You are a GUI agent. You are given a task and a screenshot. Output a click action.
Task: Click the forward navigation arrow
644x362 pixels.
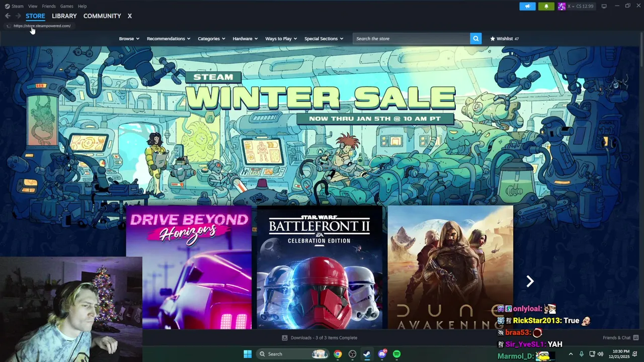coord(18,16)
